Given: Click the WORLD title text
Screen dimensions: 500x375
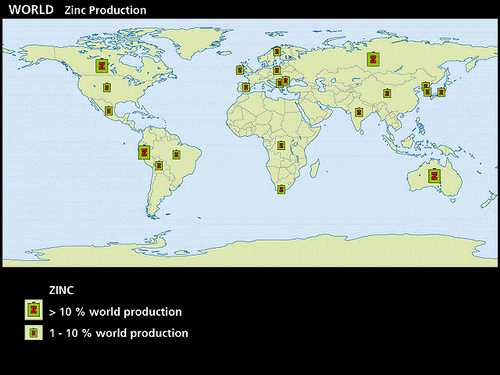Looking at the screenshot, I should coord(31,10).
